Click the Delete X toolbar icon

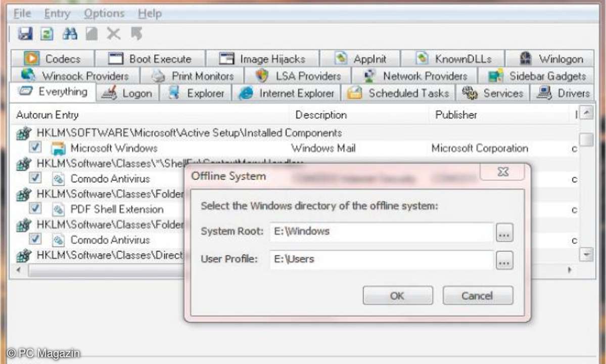tap(114, 33)
